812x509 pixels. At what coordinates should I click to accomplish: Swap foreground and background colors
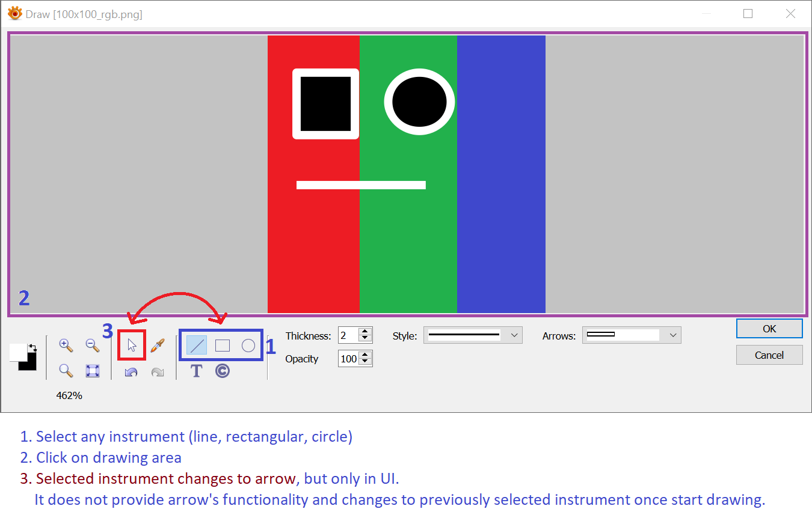click(32, 347)
